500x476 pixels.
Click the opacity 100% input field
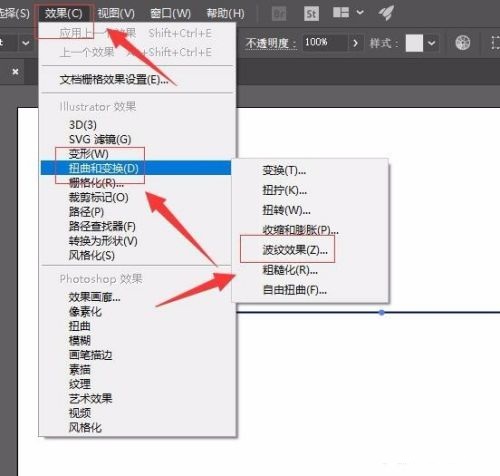click(324, 42)
